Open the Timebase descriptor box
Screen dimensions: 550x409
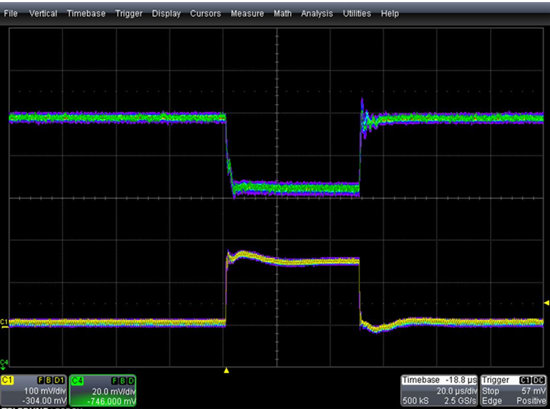[x=439, y=390]
